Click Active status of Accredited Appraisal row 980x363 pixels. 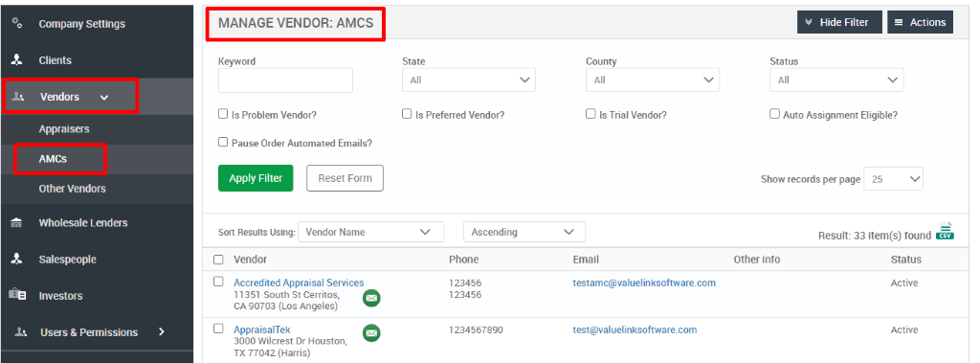pos(904,283)
